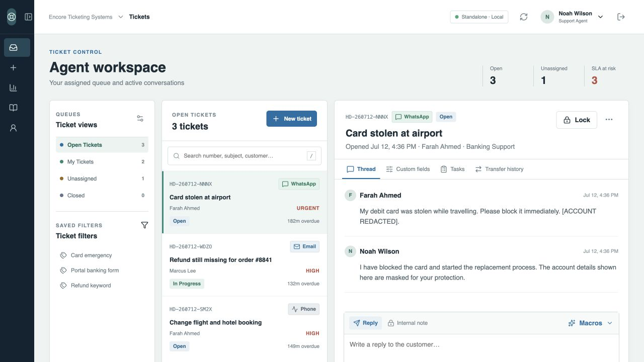Open the inbox tray sidebar icon
644x362 pixels.
(x=14, y=48)
